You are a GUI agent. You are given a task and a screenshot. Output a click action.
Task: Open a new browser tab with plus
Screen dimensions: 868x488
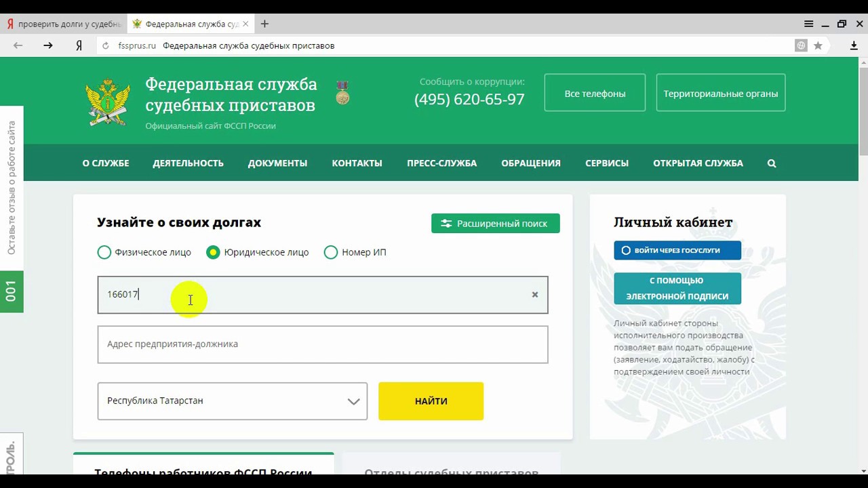(264, 24)
